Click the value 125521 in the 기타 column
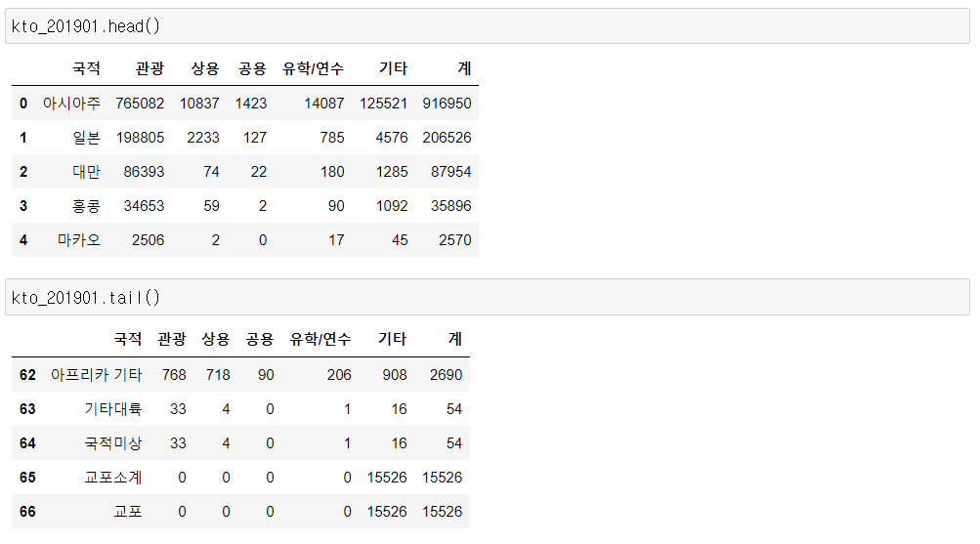The image size is (980, 544). 383,104
